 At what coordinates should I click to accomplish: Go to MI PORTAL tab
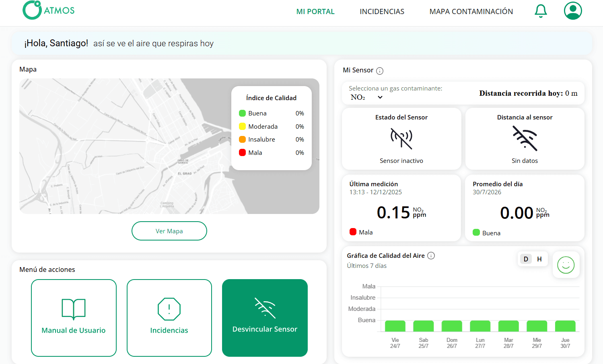tap(315, 12)
